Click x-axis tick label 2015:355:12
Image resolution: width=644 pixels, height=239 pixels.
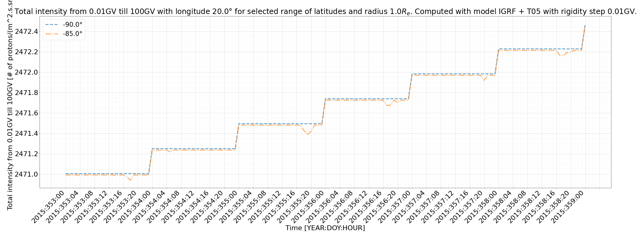click(x=265, y=207)
